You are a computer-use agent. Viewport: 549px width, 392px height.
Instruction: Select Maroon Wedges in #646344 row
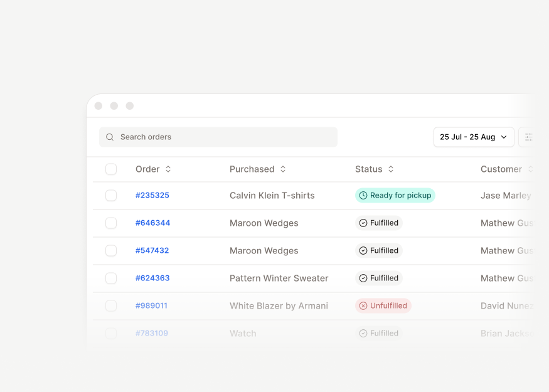pos(264,223)
